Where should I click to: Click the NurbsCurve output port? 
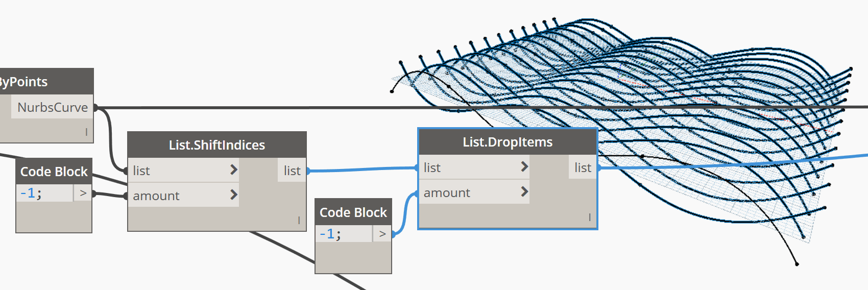pyautogui.click(x=52, y=107)
